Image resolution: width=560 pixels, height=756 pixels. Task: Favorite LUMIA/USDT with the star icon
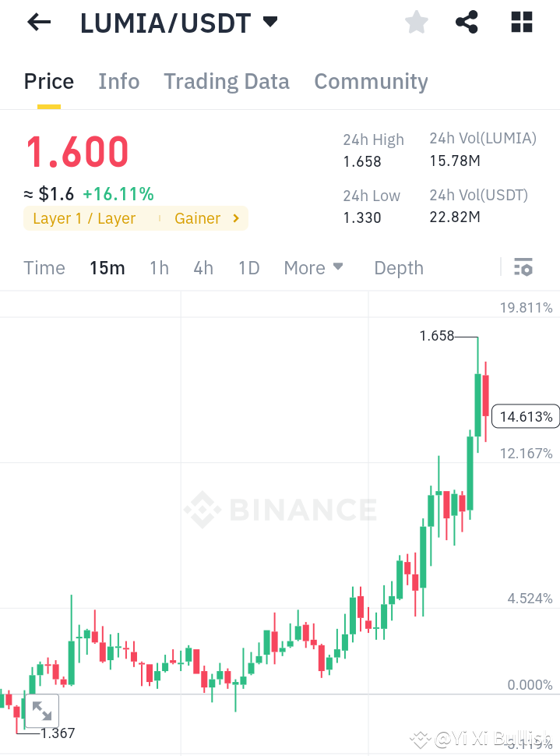[416, 22]
